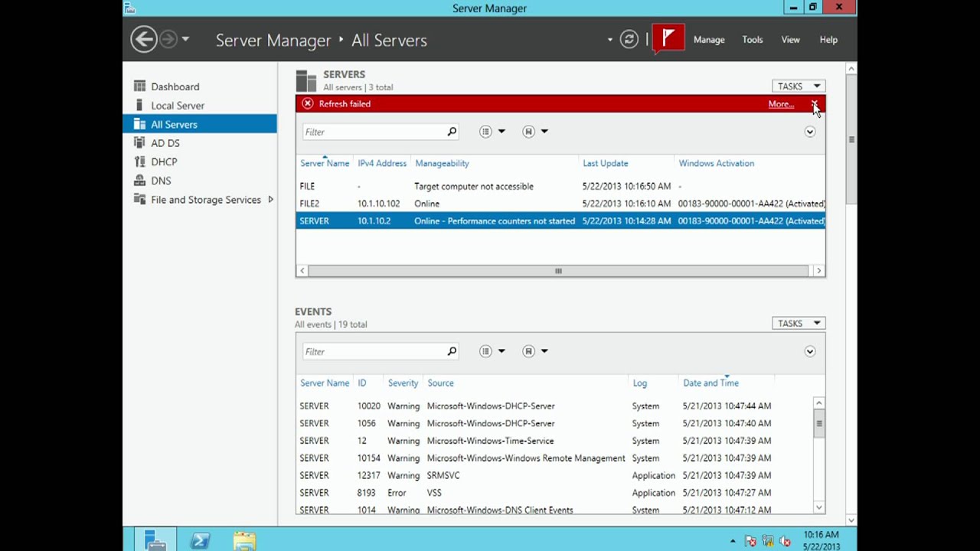Click Events list scroll down arrow
This screenshot has height=551, width=980.
818,507
